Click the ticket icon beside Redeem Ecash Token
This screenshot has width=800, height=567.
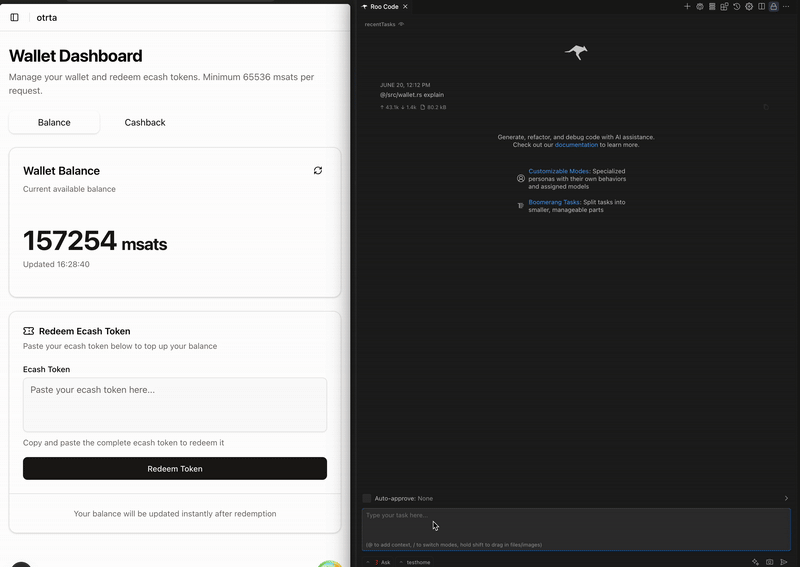click(x=29, y=331)
